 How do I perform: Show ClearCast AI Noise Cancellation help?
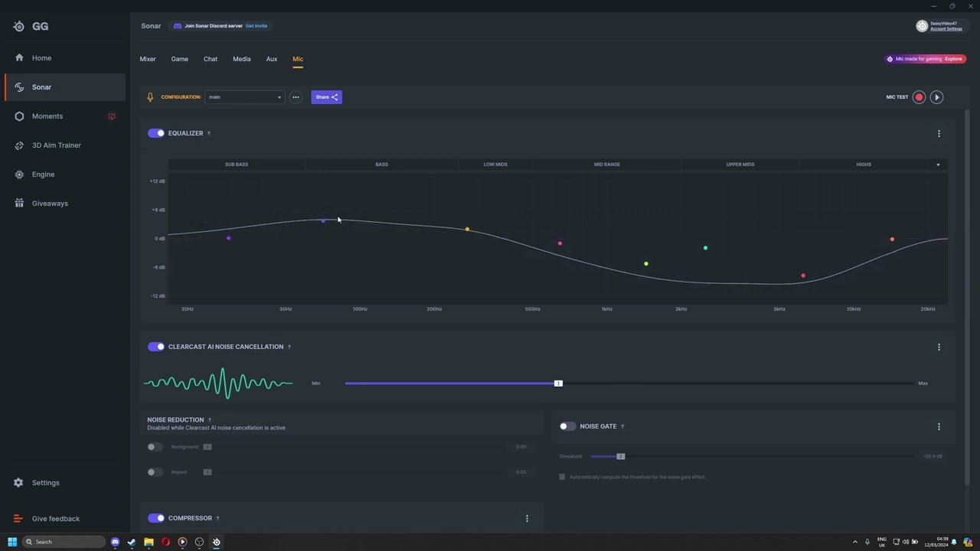click(289, 347)
